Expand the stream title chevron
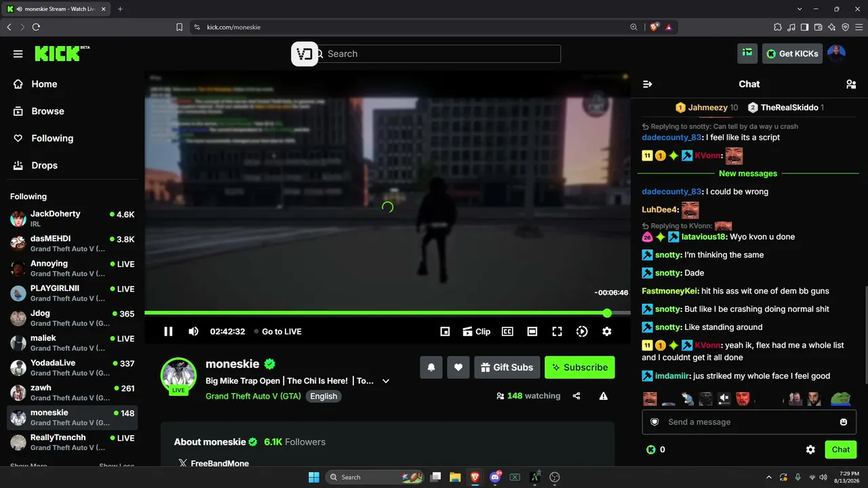868x488 pixels. click(386, 381)
